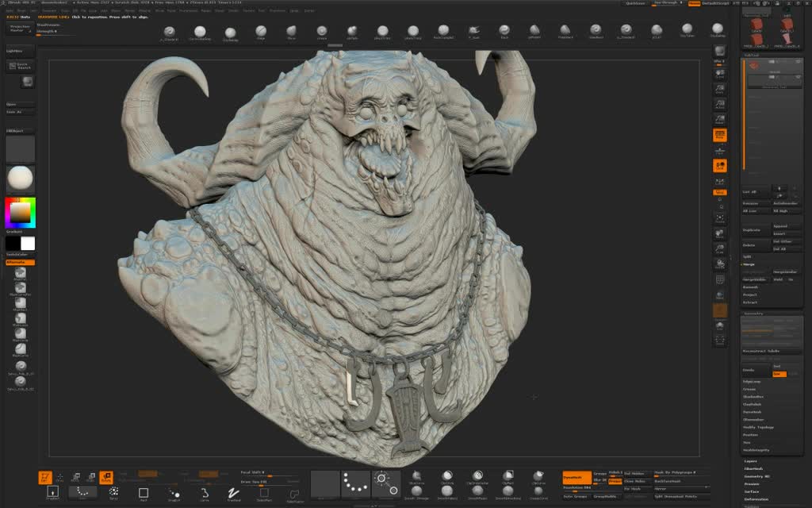Toggle Local transformations
This screenshot has width=812, height=508.
[720, 166]
